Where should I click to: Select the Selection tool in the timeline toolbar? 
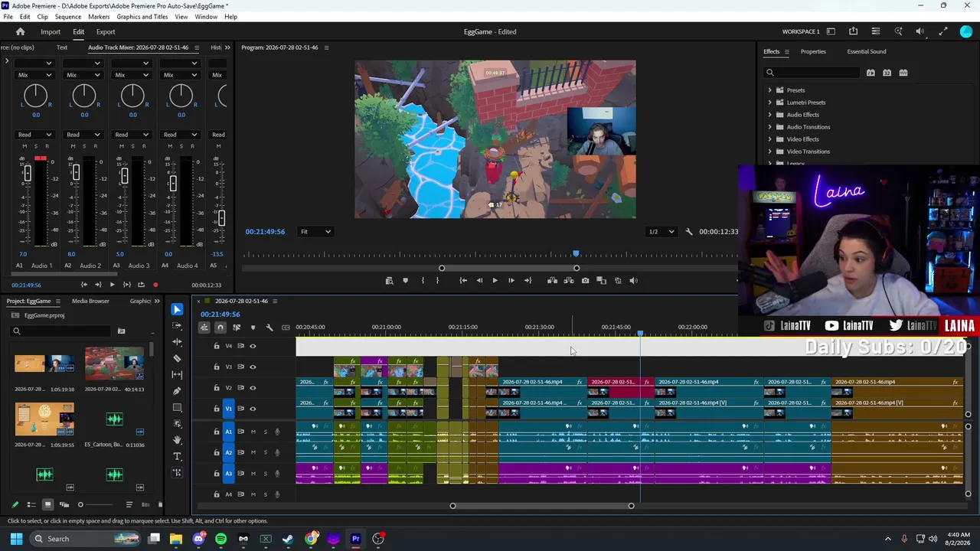(177, 309)
